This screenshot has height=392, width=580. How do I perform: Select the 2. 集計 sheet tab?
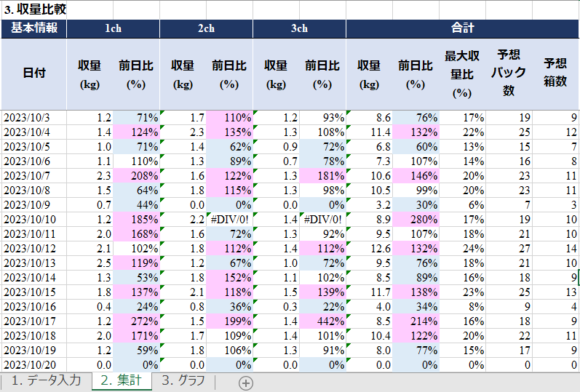point(122,380)
